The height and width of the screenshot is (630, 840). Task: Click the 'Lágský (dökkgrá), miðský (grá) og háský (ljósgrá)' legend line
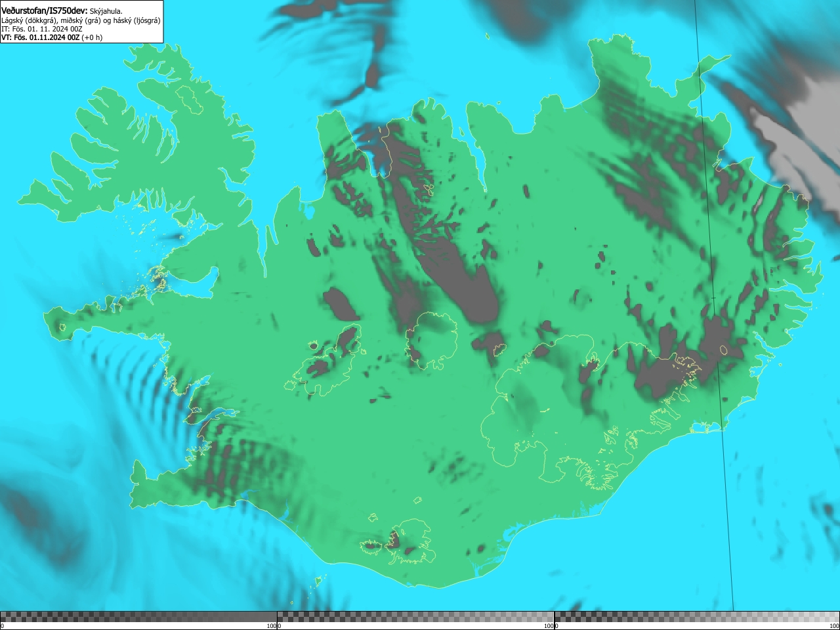coord(81,20)
